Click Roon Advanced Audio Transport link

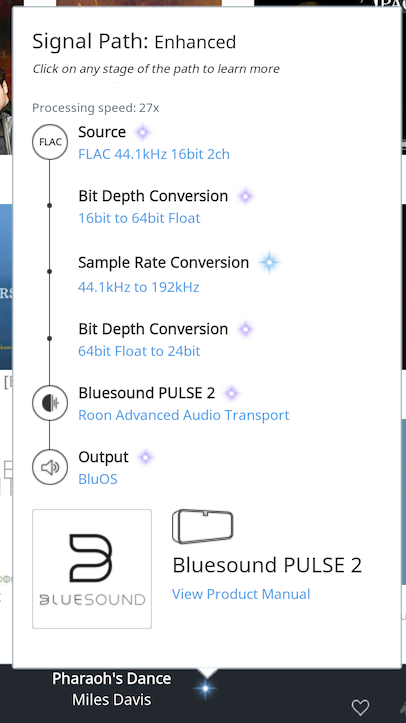pos(184,415)
